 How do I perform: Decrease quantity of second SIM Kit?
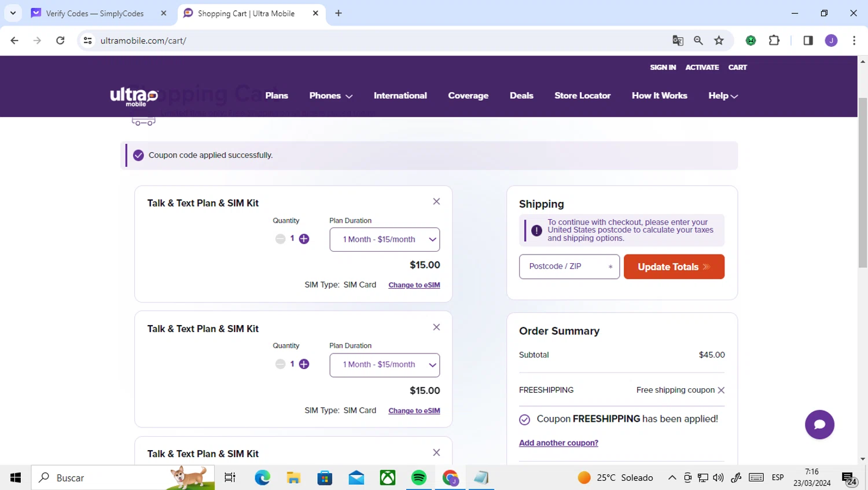click(280, 364)
